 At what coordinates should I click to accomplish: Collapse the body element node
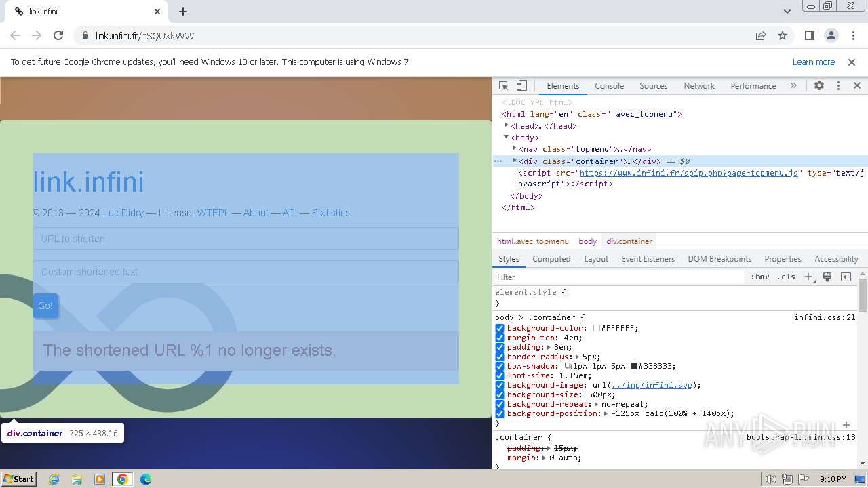click(506, 137)
